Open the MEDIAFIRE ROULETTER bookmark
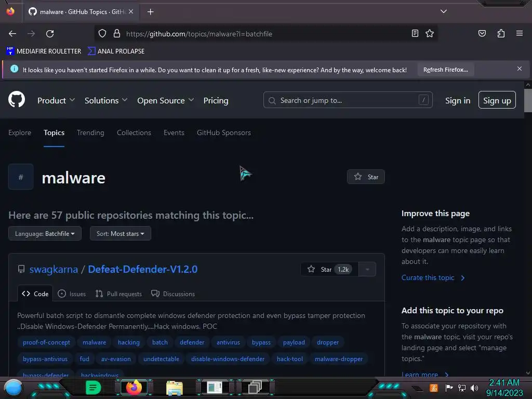 [44, 51]
